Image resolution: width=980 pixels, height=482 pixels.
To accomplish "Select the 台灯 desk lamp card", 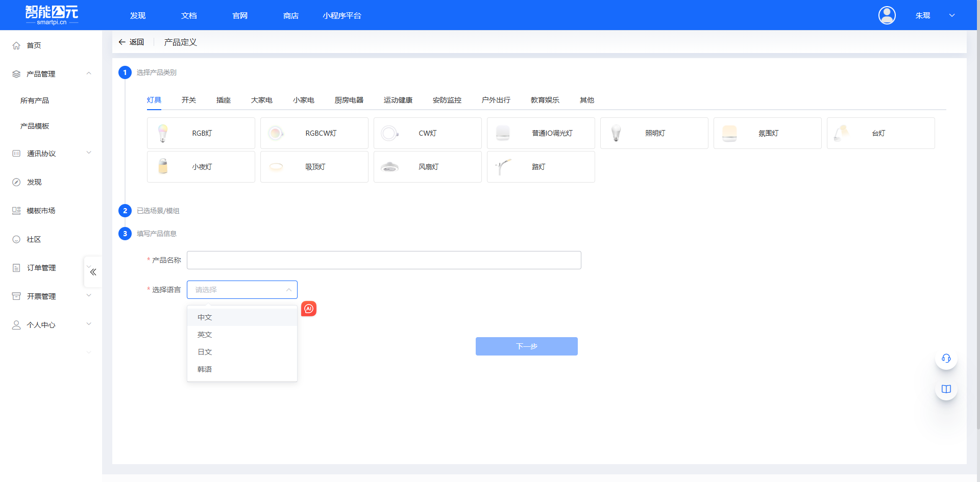I will point(880,133).
